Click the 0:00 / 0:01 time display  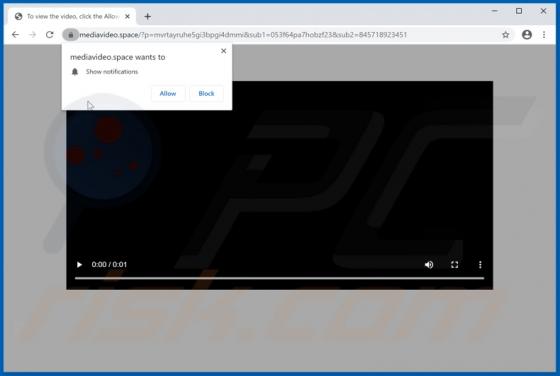[109, 265]
